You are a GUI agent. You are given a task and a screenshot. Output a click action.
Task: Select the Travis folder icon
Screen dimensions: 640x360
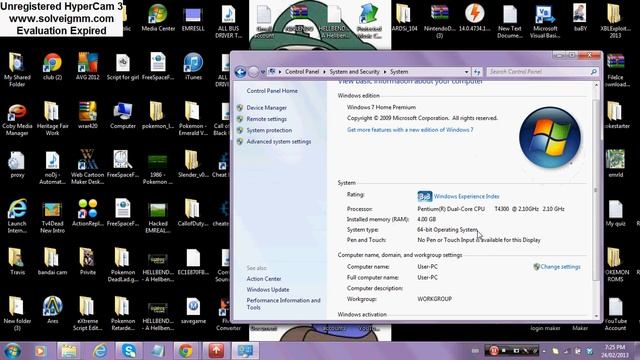[x=17, y=262]
